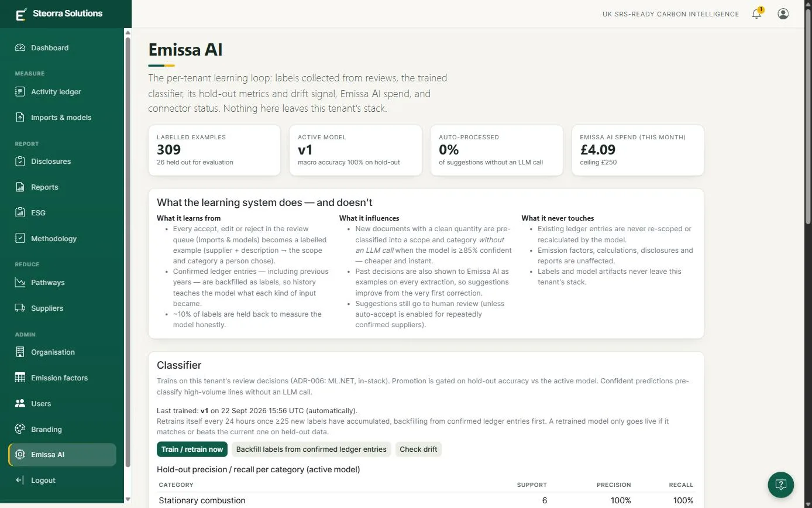The height and width of the screenshot is (508, 812).
Task: Click the Auto-processed 0% card
Action: [497, 150]
